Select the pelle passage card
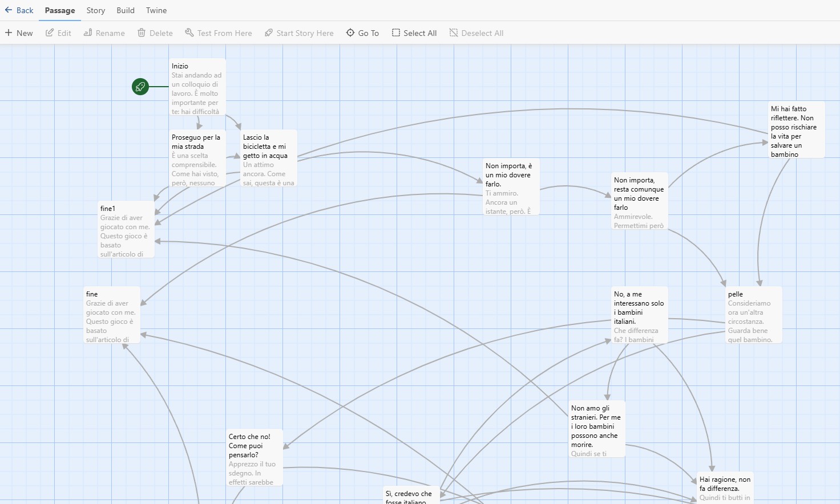Screen dimensions: 840x504 coord(754,315)
